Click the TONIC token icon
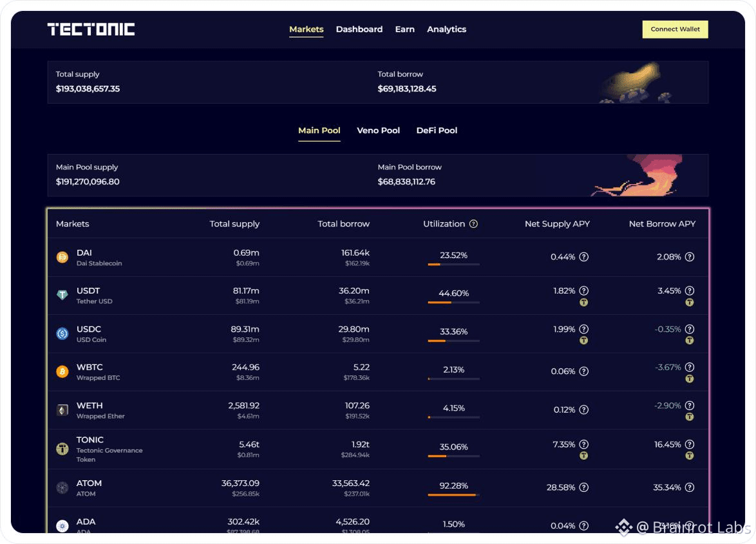Viewport: 756px width, 544px height. (x=62, y=449)
